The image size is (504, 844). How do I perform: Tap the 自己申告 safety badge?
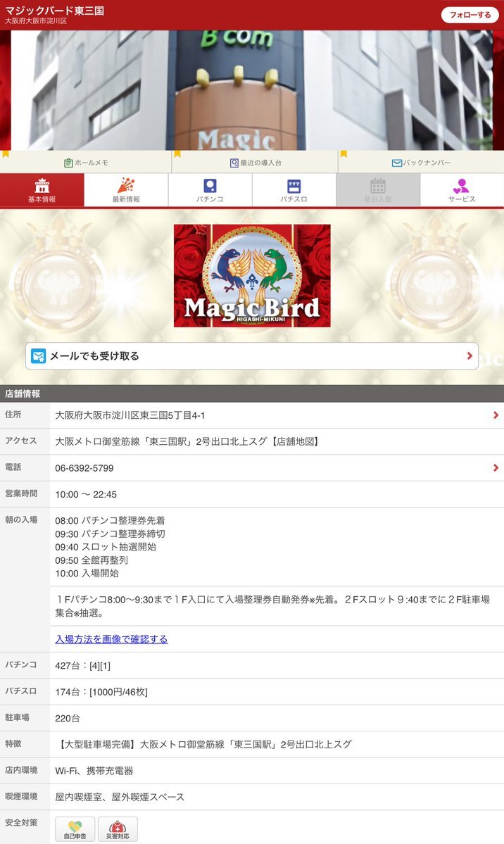click(x=75, y=829)
